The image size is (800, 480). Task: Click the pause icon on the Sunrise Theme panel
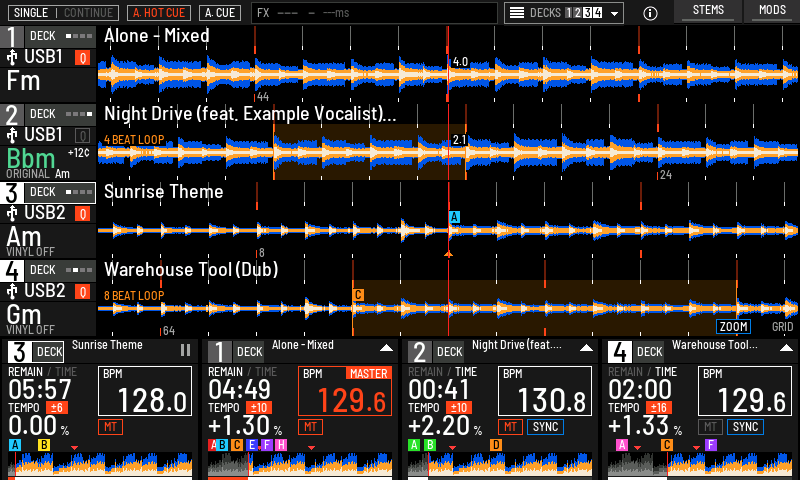[185, 350]
